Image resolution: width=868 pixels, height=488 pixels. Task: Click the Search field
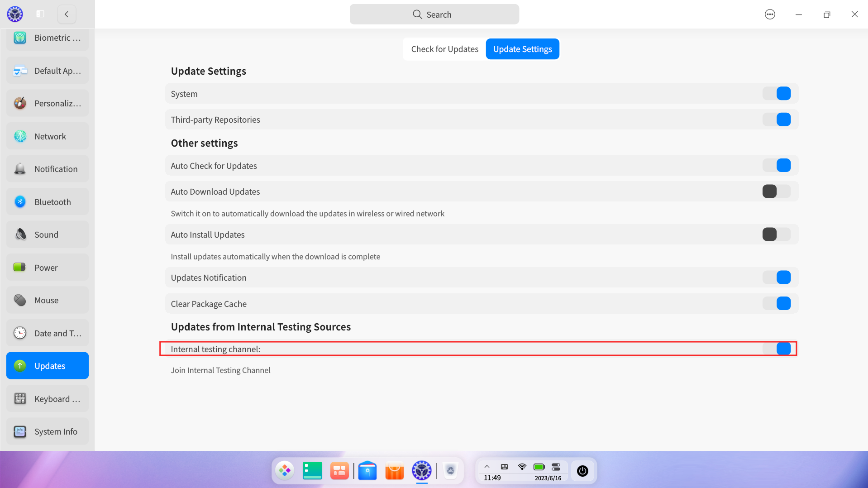click(434, 14)
